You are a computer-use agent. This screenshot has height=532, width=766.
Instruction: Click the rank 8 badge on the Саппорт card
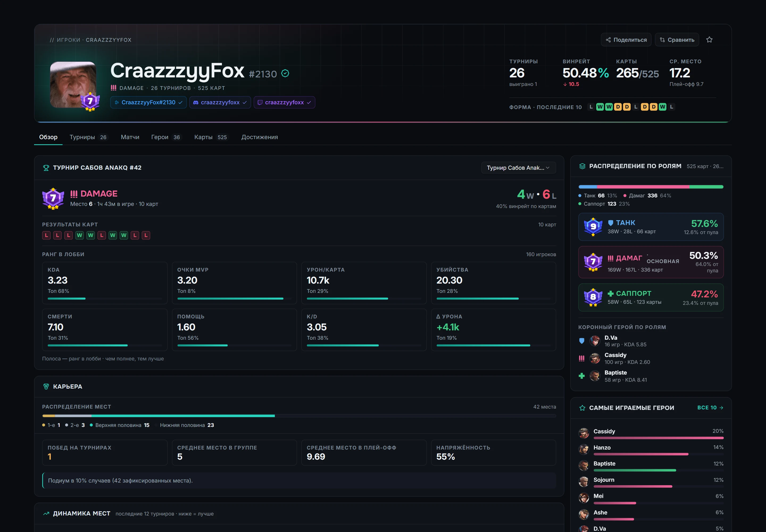593,297
